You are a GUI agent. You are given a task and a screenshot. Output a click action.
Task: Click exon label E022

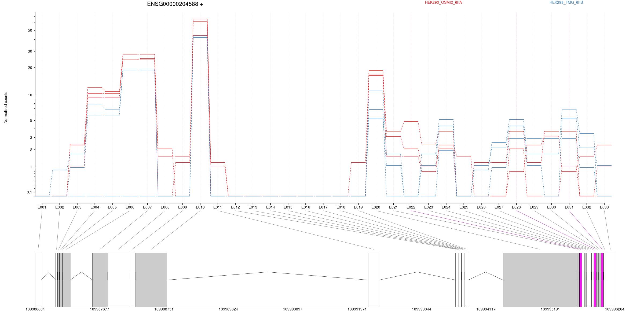[x=411, y=207]
